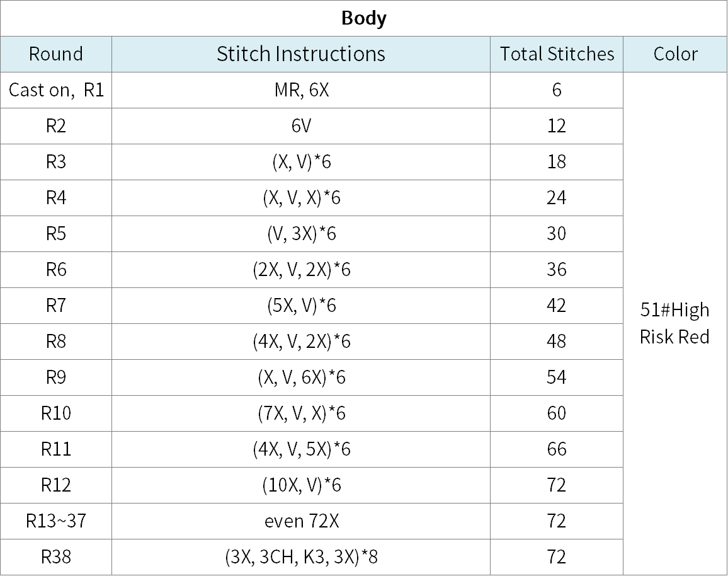Click the total stitches value 66

point(556,449)
